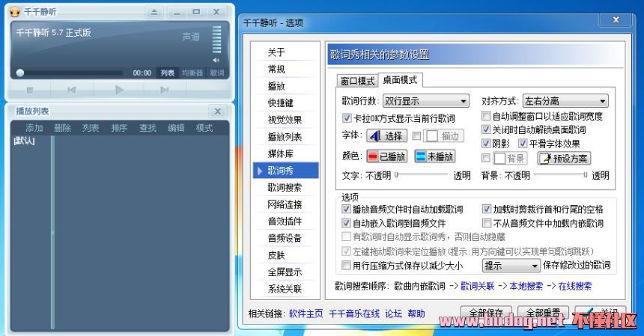This screenshot has width=644, height=336.
Task: Open font chooser with 选择 button
Action: click(x=386, y=136)
